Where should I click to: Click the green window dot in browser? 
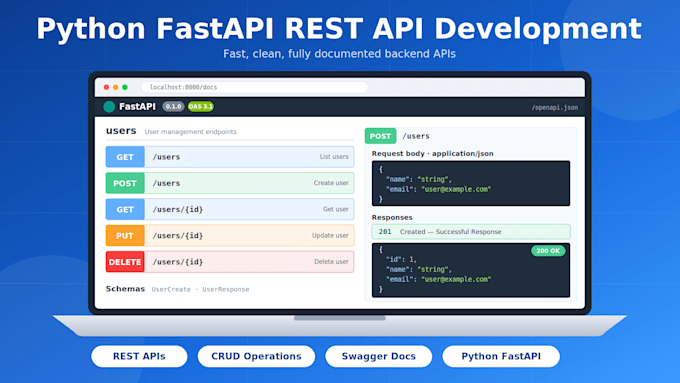tap(125, 87)
